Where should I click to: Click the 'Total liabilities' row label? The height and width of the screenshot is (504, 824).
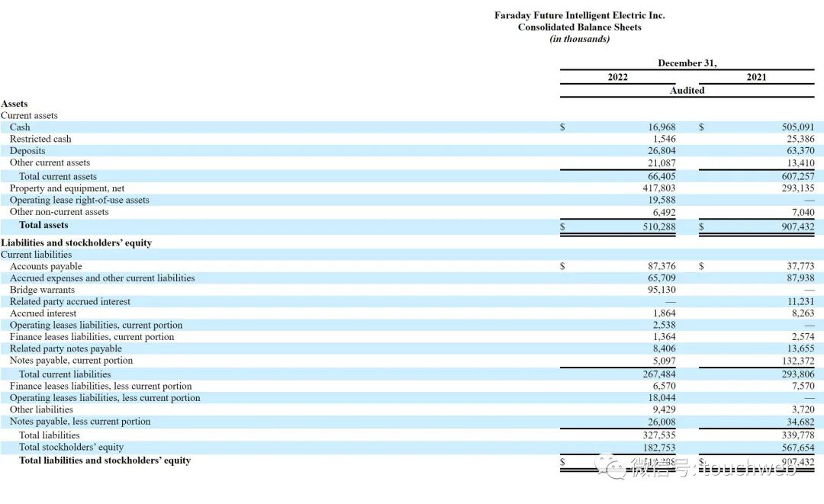pos(50,435)
